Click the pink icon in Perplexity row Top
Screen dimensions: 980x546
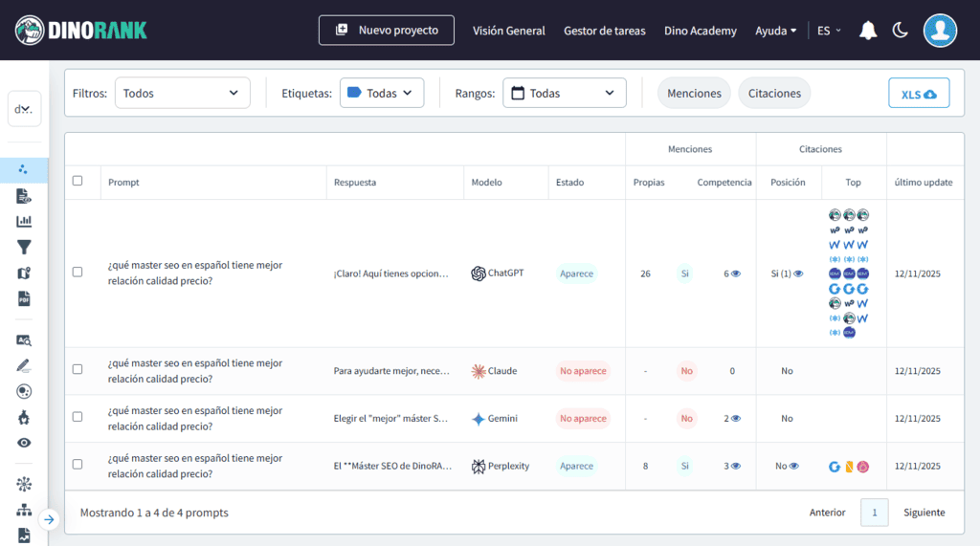coord(863,467)
